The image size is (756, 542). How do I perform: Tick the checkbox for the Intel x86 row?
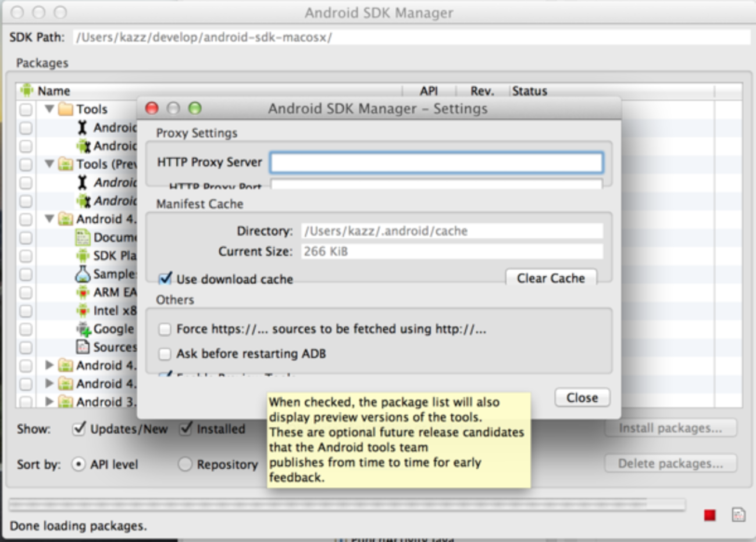26,311
